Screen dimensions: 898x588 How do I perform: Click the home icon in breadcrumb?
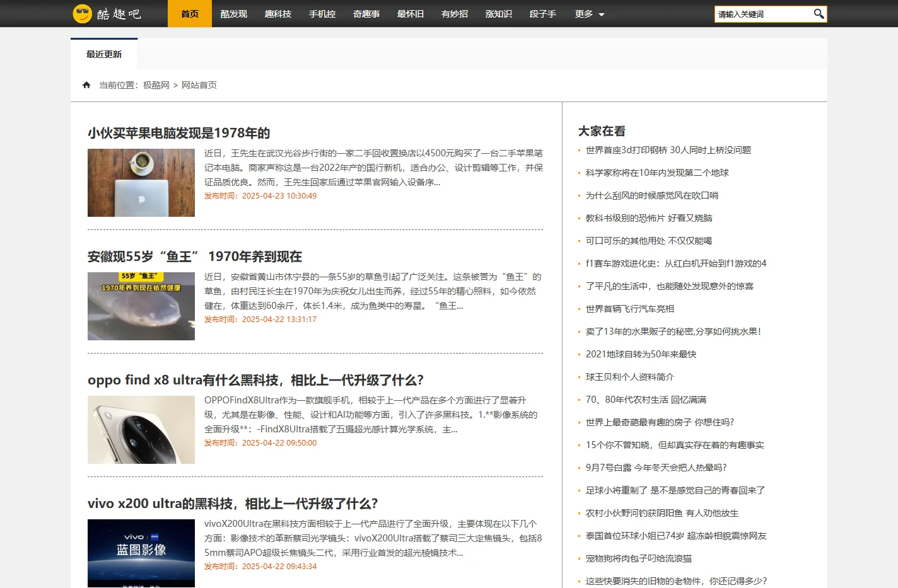tap(86, 85)
